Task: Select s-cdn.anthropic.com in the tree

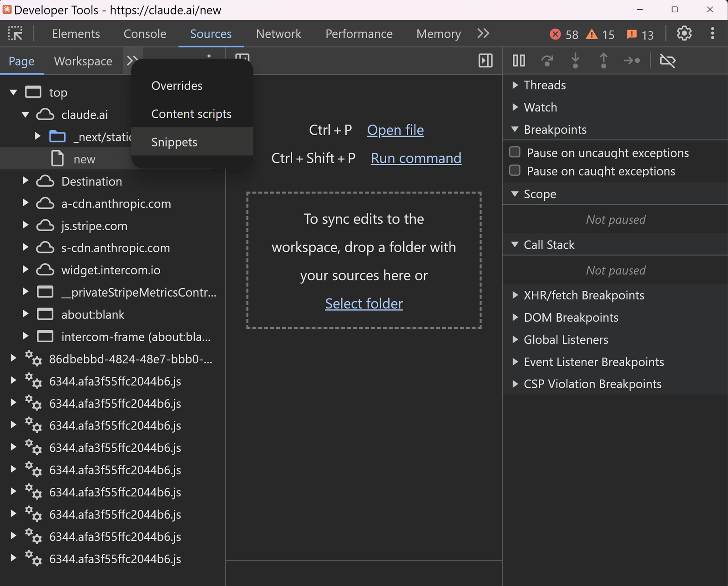Action: tap(116, 248)
